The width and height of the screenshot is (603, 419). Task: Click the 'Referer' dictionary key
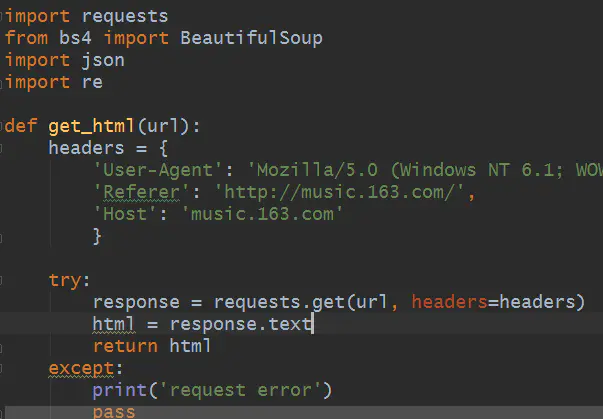(142, 192)
